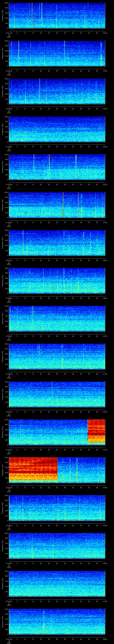Click Frequency (Hz) axis label of 15:47:00 spectrogram
This screenshot has width=114, height=644.
click(x=3, y=621)
